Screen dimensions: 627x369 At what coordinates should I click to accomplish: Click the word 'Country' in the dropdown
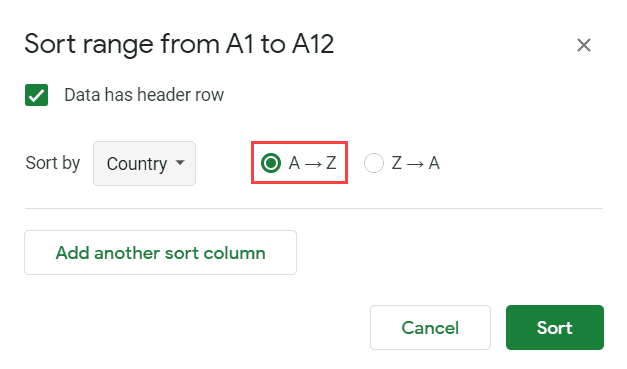(x=137, y=164)
